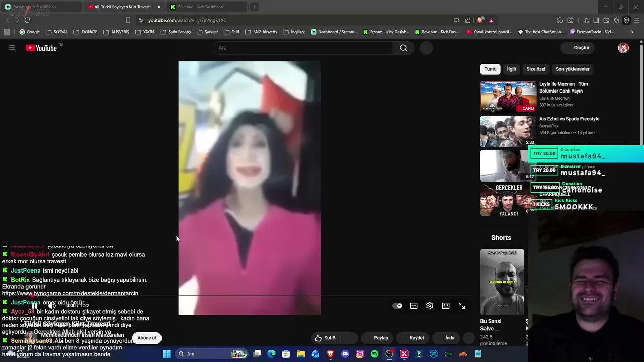Open Brave browser from the taskbar

coord(330,354)
